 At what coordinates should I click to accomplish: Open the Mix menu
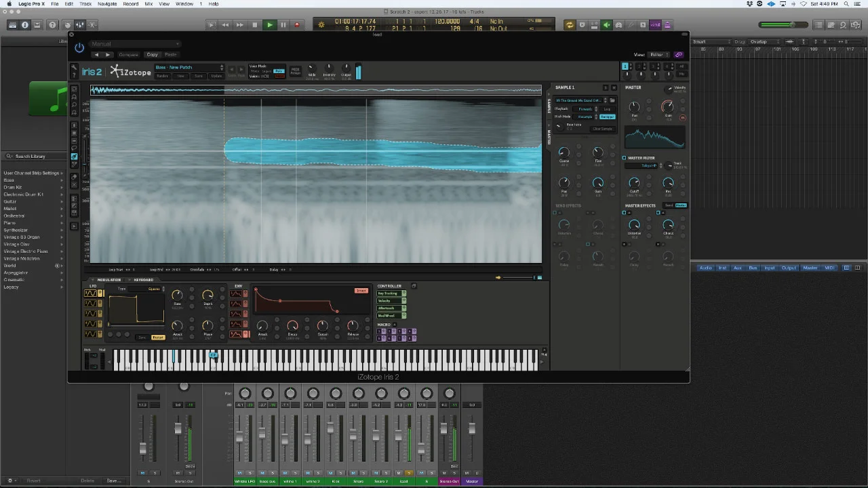coord(149,3)
